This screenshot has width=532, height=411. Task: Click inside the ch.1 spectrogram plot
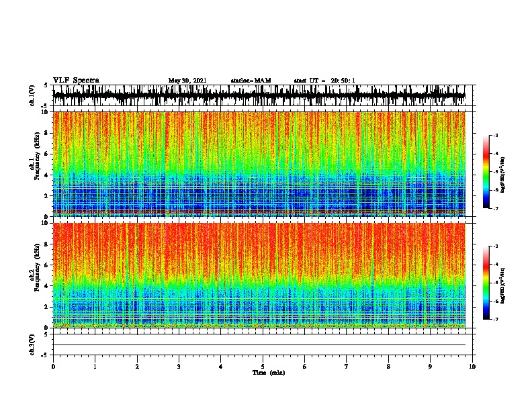point(259,164)
